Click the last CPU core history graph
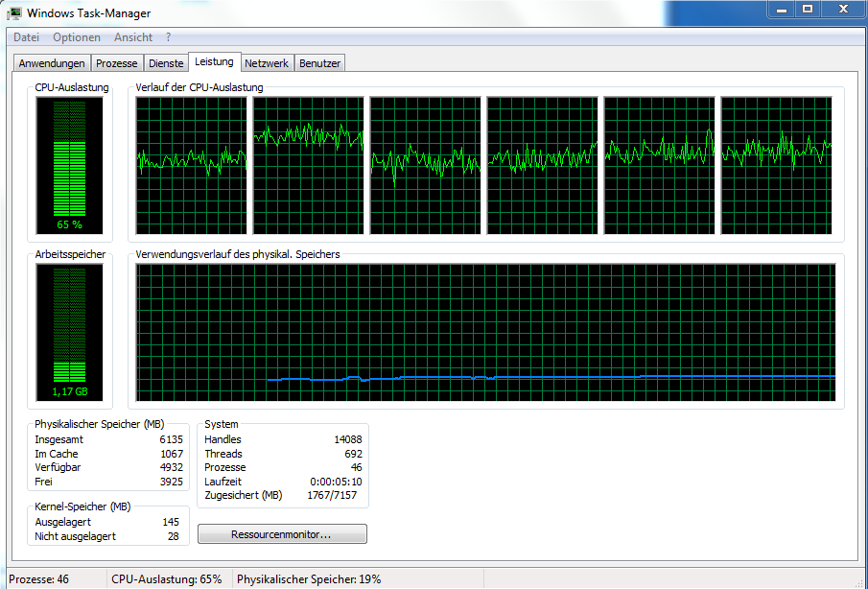This screenshot has height=589, width=868. [776, 165]
